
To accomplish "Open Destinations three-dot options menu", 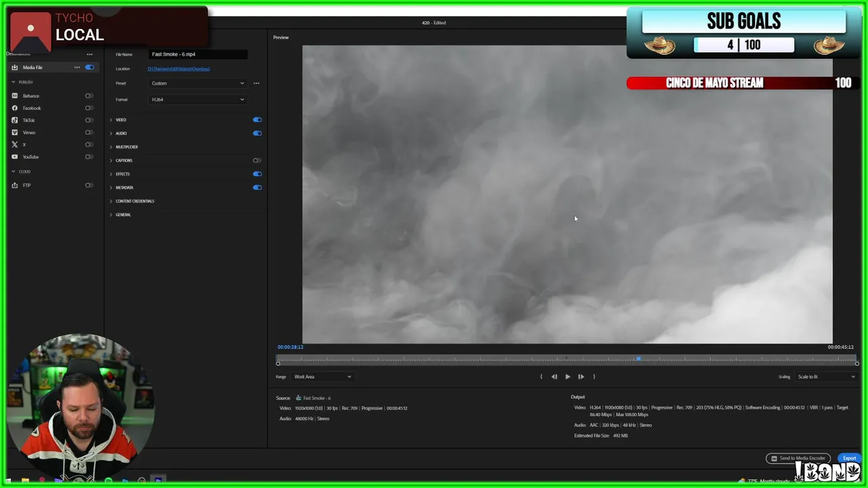I will pyautogui.click(x=90, y=54).
